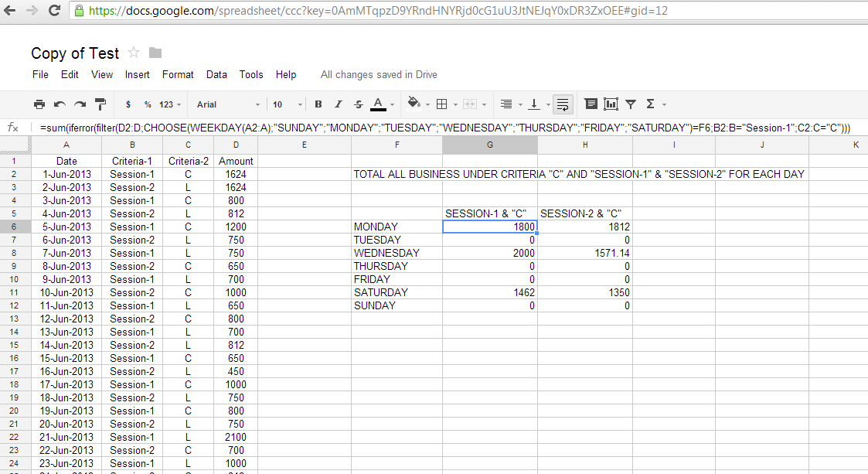Toggle italic formatting
Screen dimensions: 868x474
coord(336,104)
